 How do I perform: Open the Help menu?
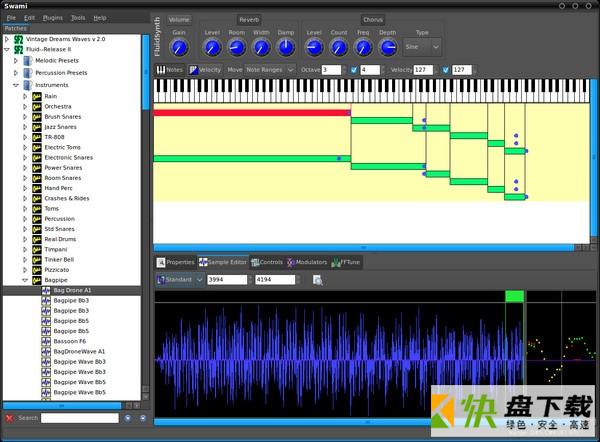click(100, 18)
